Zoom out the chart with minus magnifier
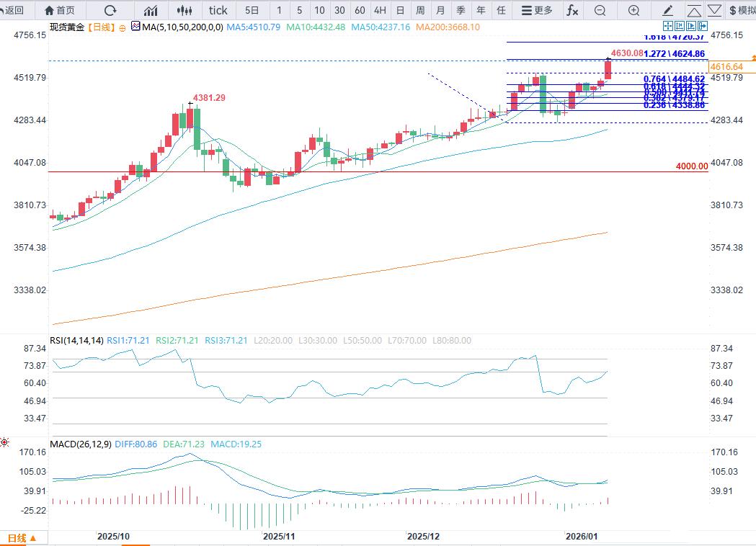The height and width of the screenshot is (546, 756). (x=600, y=10)
